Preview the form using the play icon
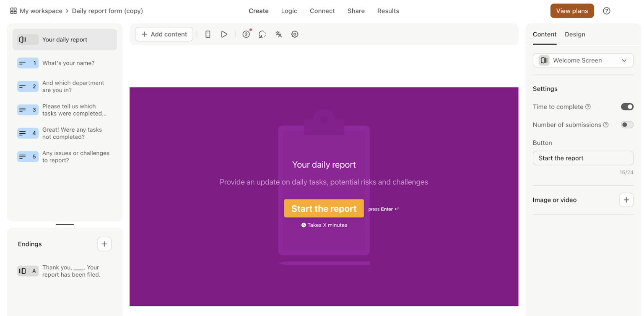 click(224, 34)
